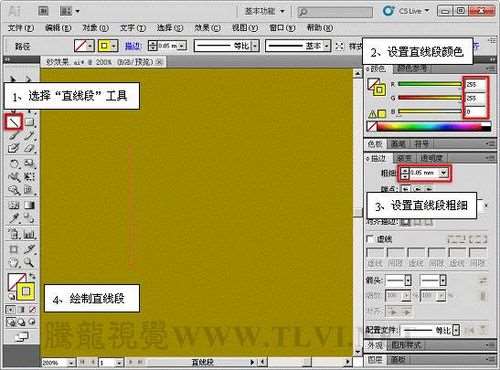The image size is (500, 370).
Task: Expand the 等比 profile dropdown at panel bottom
Action: pos(456,330)
